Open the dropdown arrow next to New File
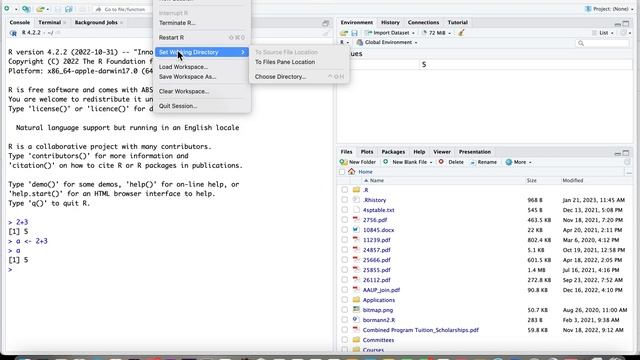This screenshot has height=360, width=640. 16,9
